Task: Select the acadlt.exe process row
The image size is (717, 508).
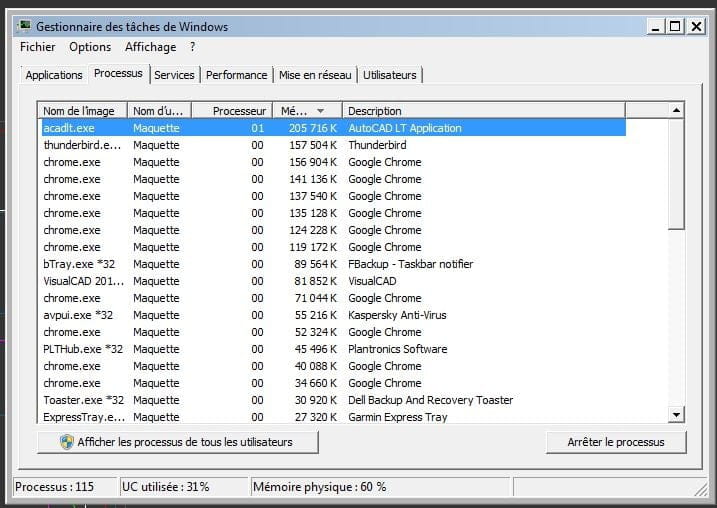Action: (x=334, y=128)
